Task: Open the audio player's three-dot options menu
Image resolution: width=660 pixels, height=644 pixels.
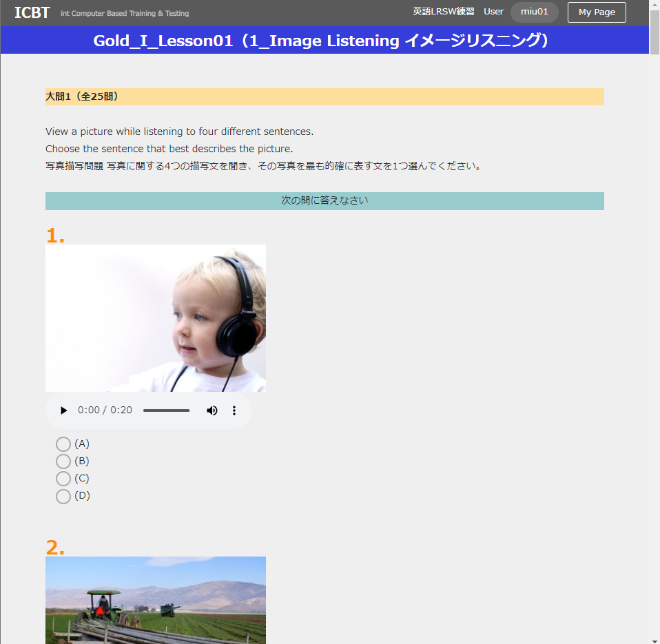Action: [x=234, y=411]
